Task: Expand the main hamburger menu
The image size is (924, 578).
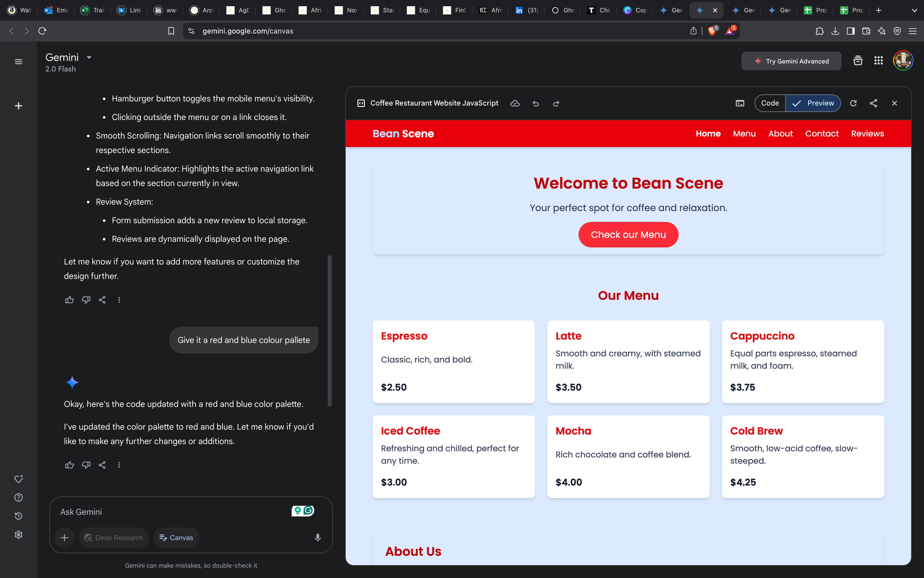Action: pos(18,61)
